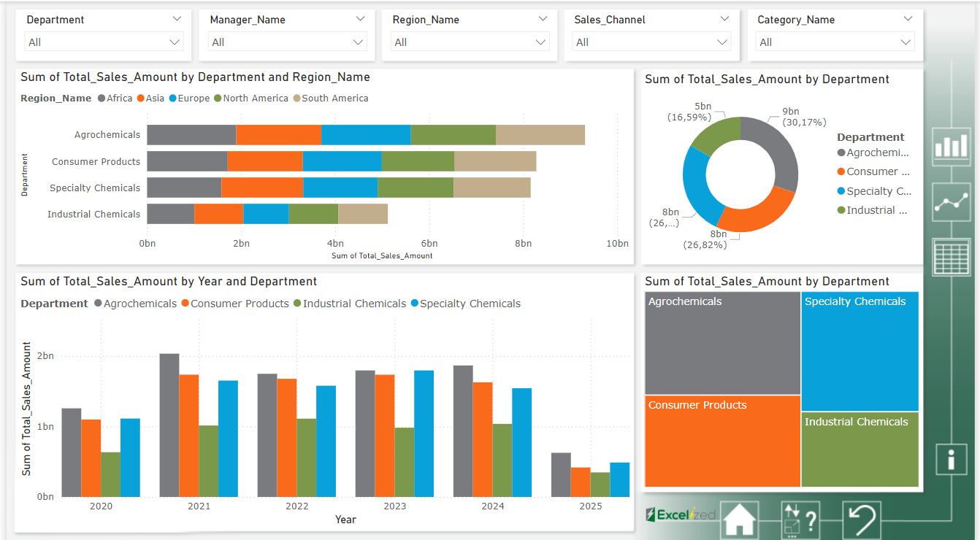Image resolution: width=980 pixels, height=540 pixels.
Task: Click the '9bn (30,17%)' donut data label
Action: click(x=804, y=117)
